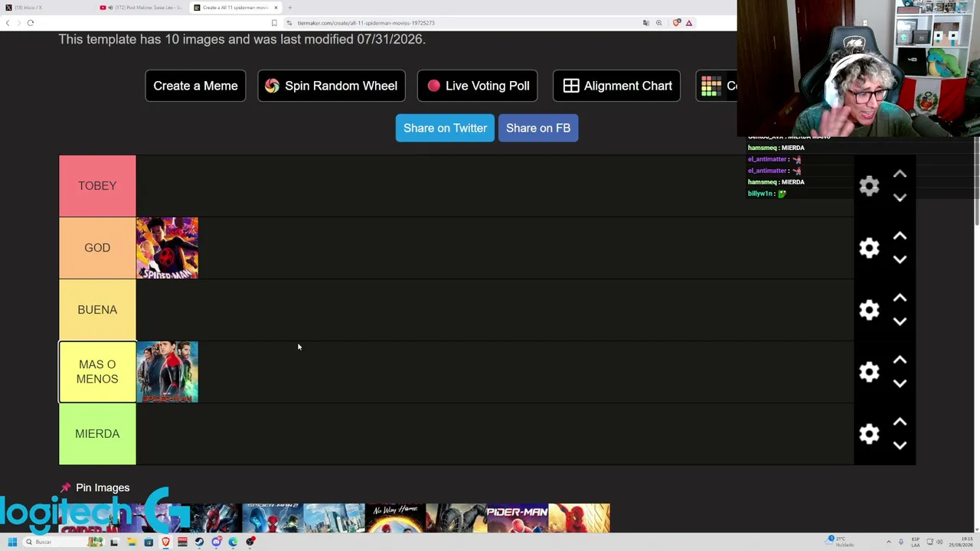Image resolution: width=980 pixels, height=551 pixels.
Task: Select the TOBEY tier label
Action: click(97, 186)
